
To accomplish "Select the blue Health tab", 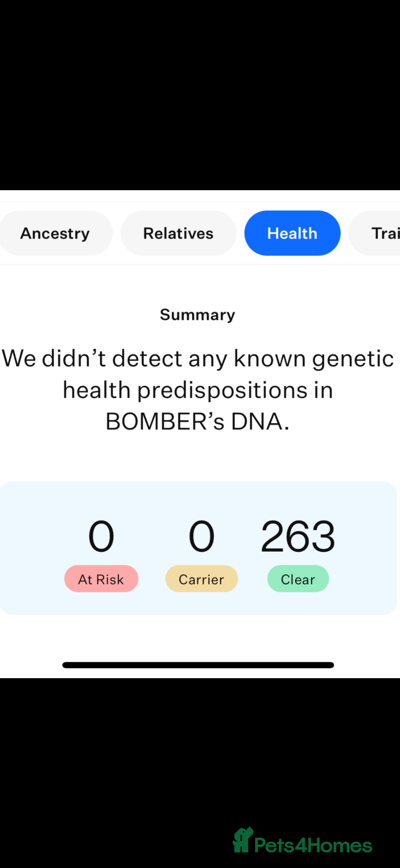I will tap(292, 233).
